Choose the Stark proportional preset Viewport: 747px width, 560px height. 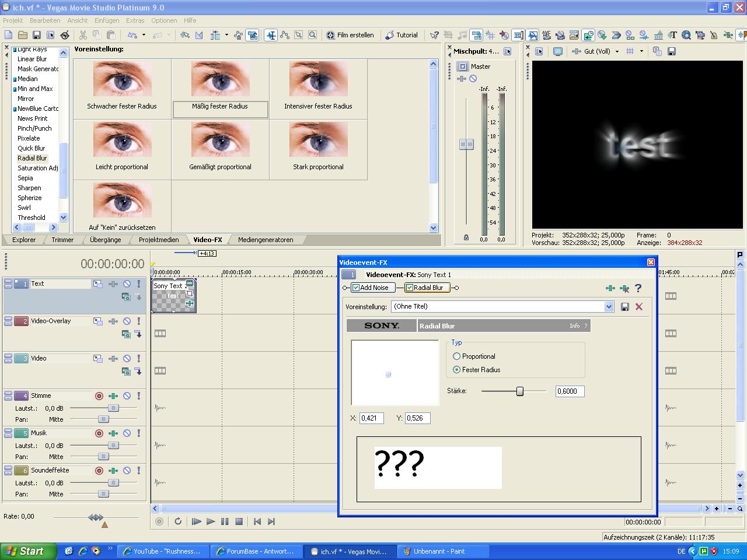click(318, 149)
